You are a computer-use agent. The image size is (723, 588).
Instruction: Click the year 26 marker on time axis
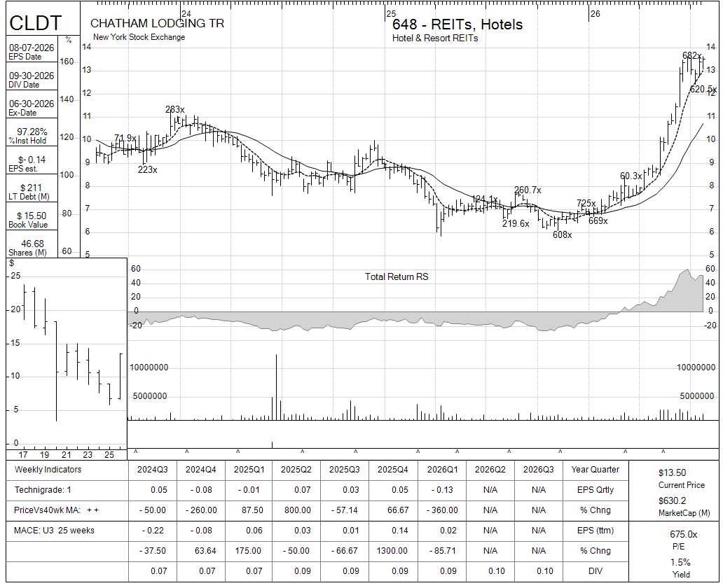coord(595,14)
